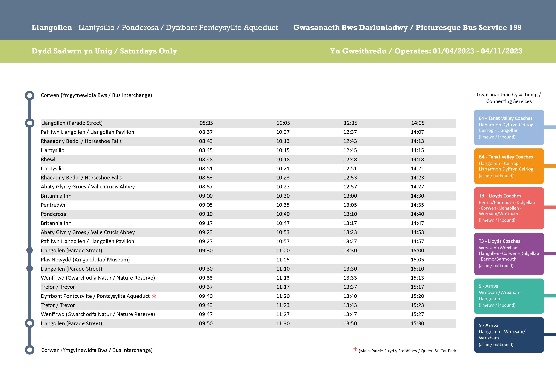Click the 'Queen St. Car Park' footnote text

point(439,351)
